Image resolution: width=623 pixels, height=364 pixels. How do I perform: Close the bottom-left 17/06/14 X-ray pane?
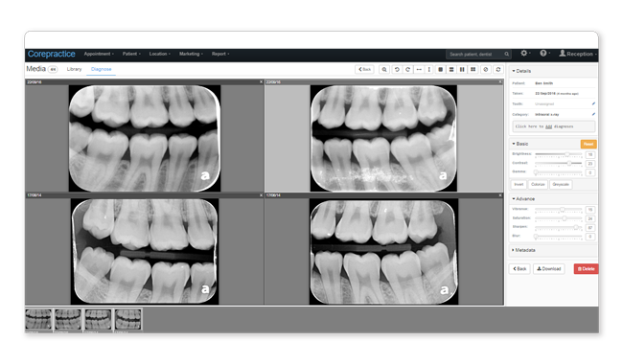(261, 195)
